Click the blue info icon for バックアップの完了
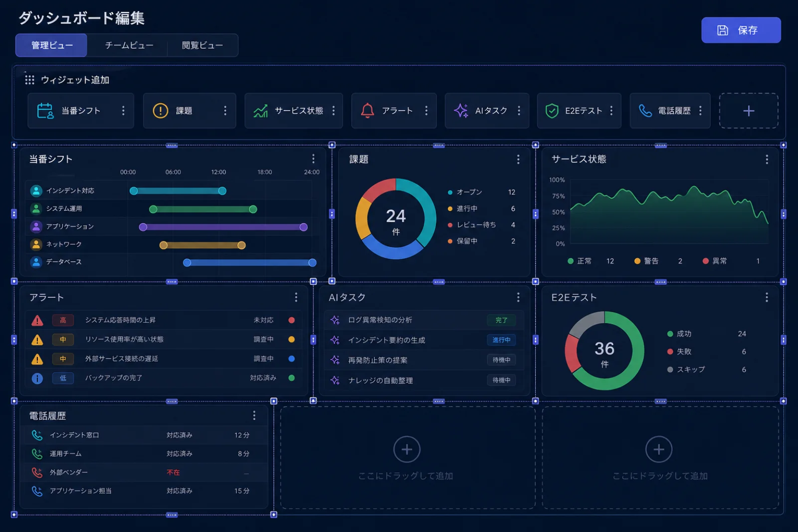The width and height of the screenshot is (798, 532). (37, 378)
